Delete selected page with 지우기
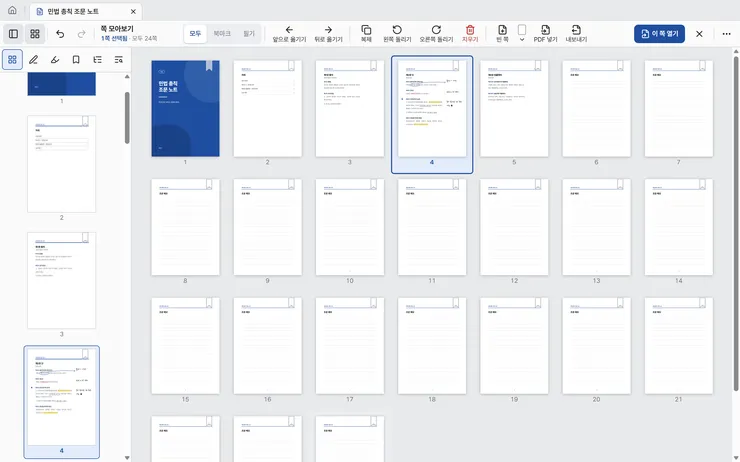 470,34
